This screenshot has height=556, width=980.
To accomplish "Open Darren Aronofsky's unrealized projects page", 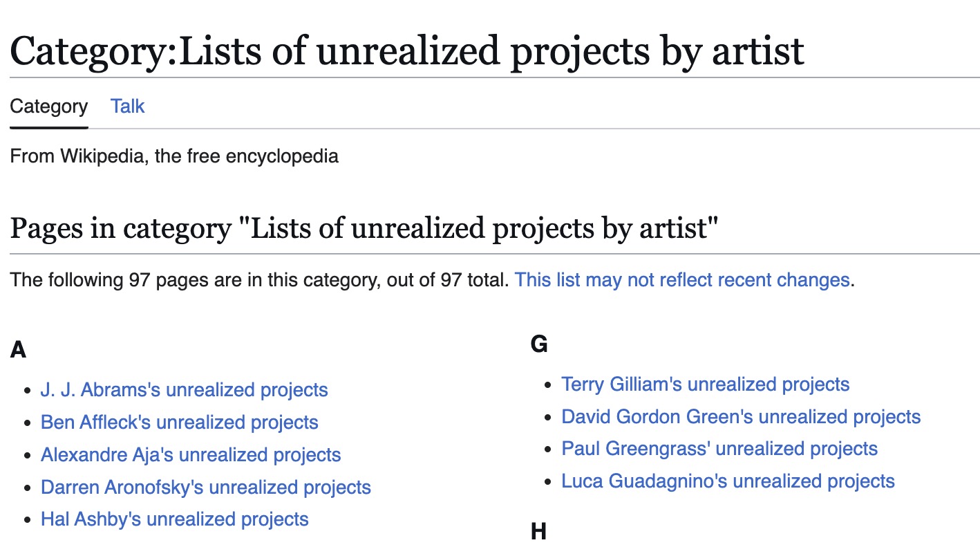I will point(206,487).
